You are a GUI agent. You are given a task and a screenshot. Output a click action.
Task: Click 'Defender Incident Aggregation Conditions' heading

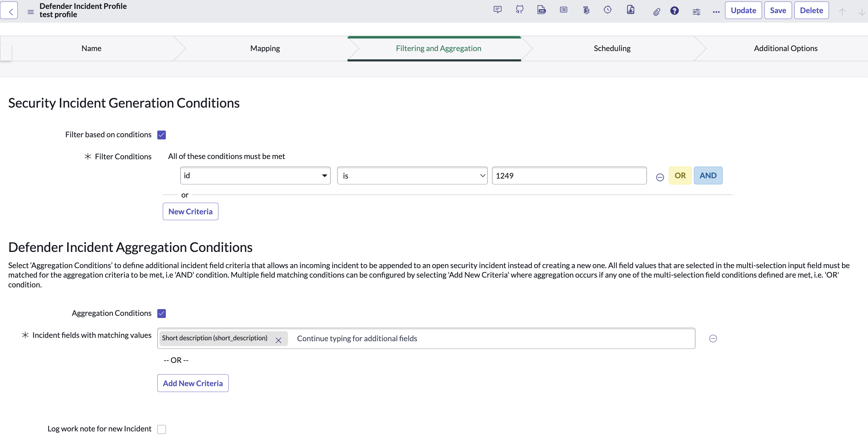tap(130, 247)
